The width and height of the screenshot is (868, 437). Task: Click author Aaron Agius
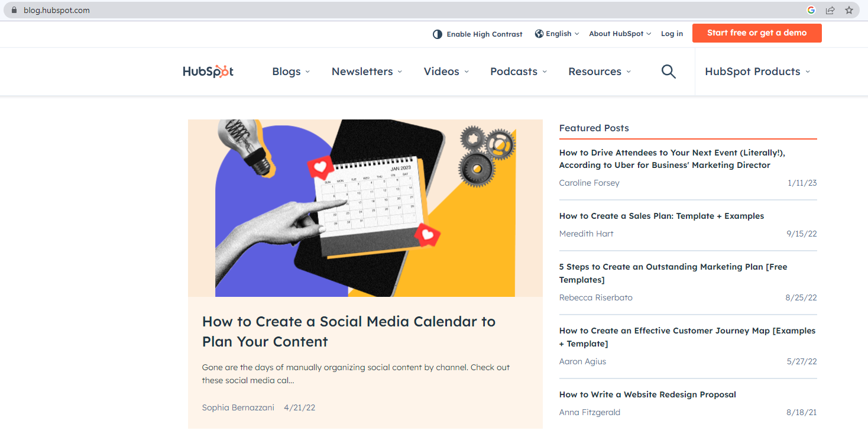[582, 361]
